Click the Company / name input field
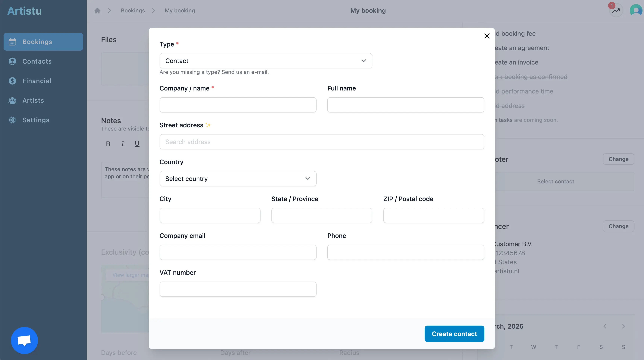644x360 pixels. 238,105
